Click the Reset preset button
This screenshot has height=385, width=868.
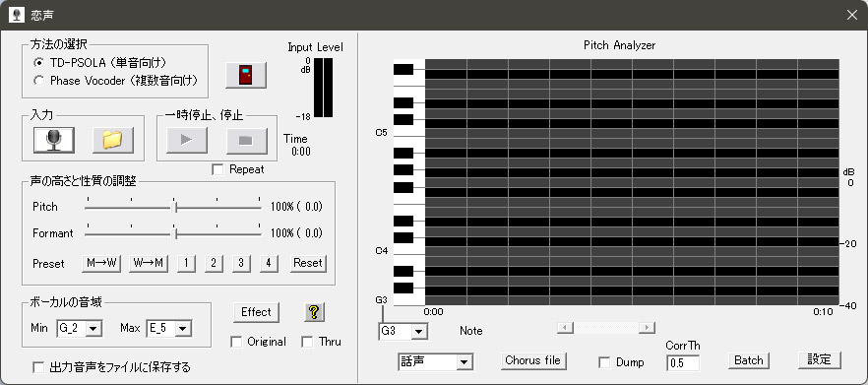308,263
